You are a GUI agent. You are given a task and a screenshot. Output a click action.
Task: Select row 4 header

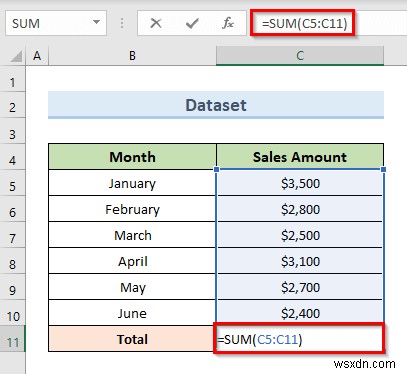click(12, 157)
